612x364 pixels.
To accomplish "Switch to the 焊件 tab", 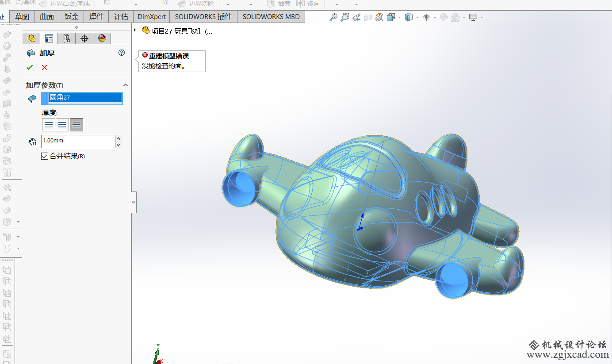I will (96, 17).
